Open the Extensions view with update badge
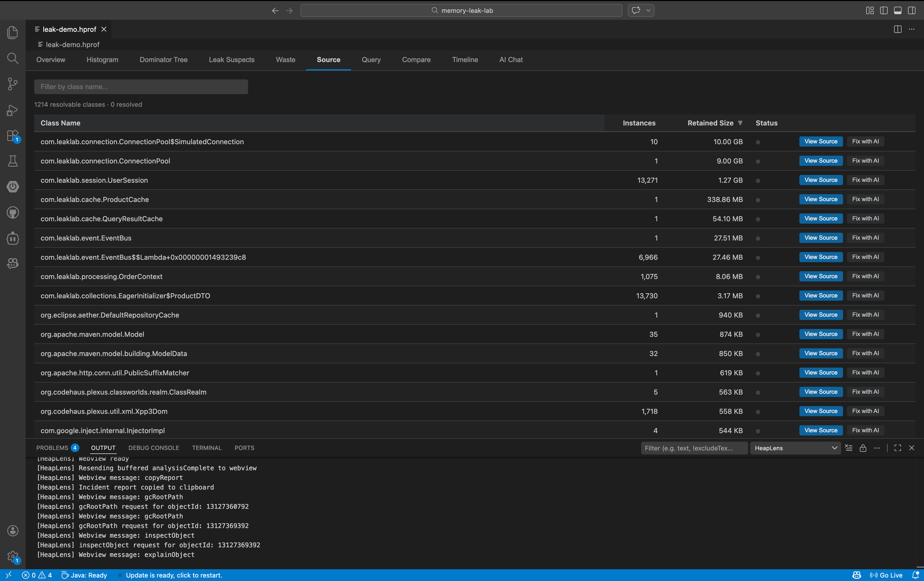The height and width of the screenshot is (581, 924). 13,136
